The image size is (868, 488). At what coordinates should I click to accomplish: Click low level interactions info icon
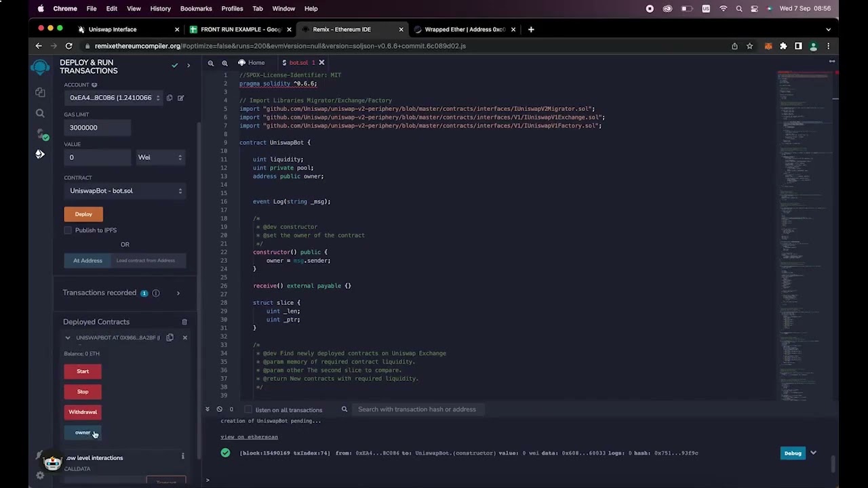coord(182,457)
